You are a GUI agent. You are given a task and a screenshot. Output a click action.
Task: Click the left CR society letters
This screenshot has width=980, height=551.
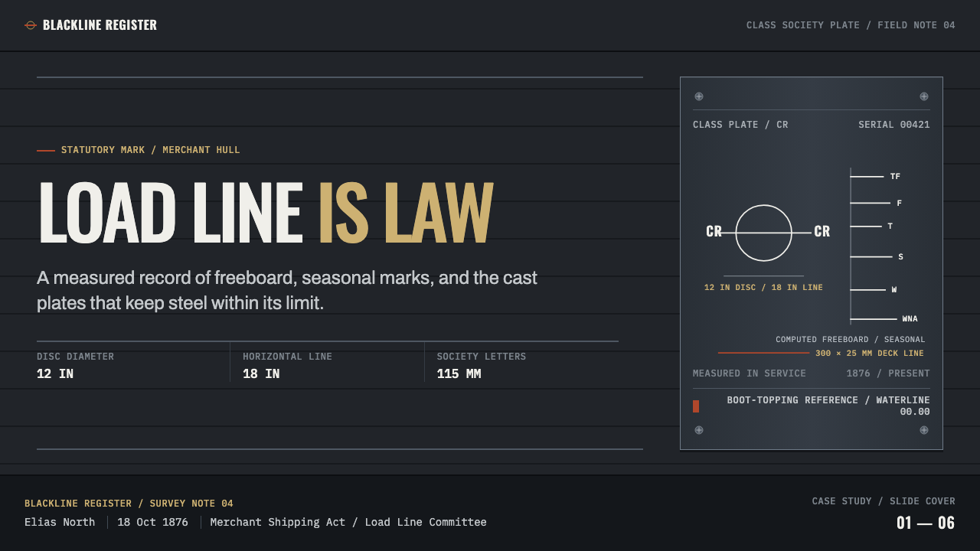[x=714, y=232]
